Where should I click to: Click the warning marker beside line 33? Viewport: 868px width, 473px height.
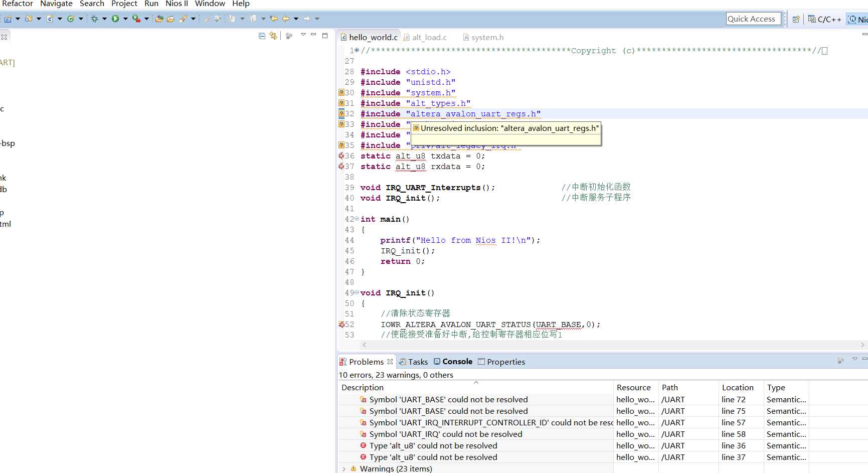click(341, 124)
